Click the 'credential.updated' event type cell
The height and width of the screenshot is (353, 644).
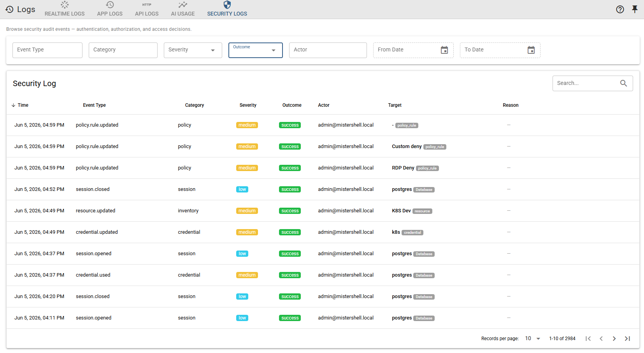97,232
